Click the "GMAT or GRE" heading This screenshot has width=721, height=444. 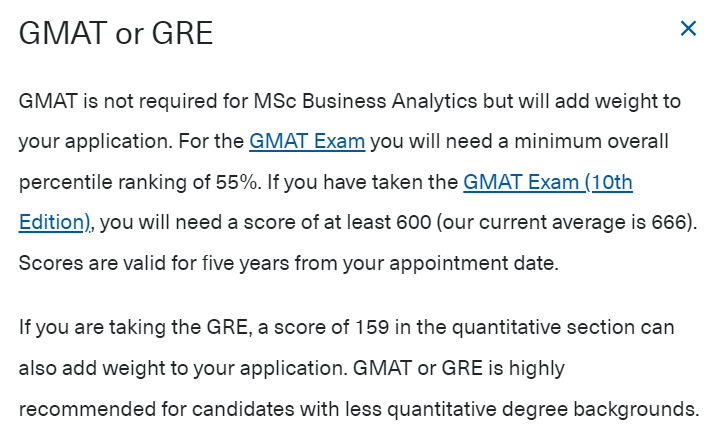[x=116, y=34]
